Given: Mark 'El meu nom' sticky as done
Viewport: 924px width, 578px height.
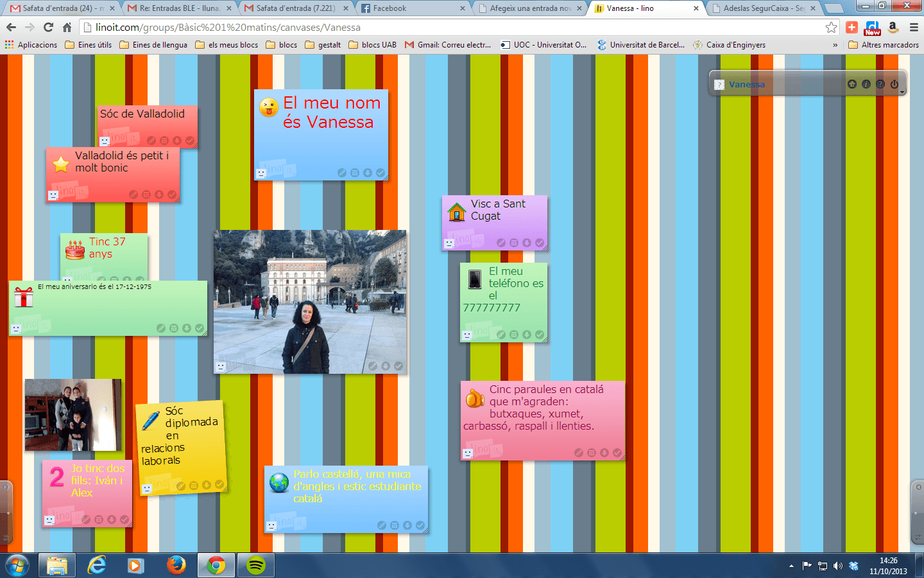Looking at the screenshot, I should (381, 173).
